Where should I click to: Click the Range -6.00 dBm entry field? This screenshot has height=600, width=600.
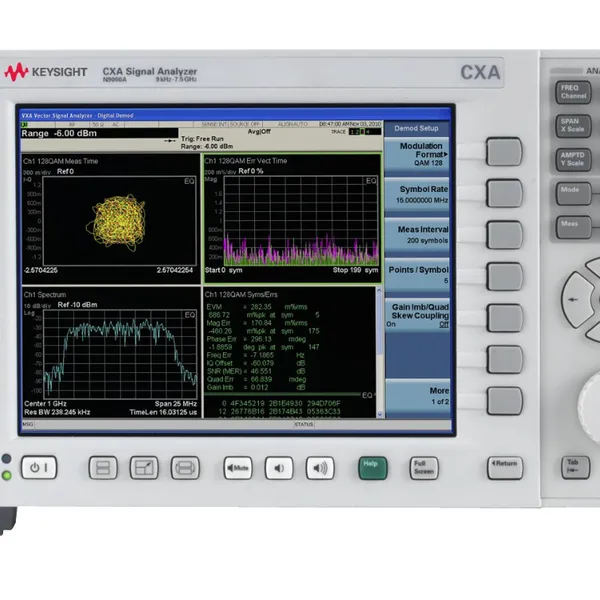[99, 133]
